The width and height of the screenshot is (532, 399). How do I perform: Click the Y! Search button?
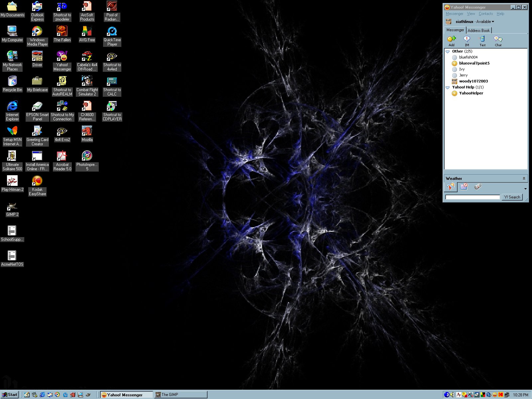point(512,197)
